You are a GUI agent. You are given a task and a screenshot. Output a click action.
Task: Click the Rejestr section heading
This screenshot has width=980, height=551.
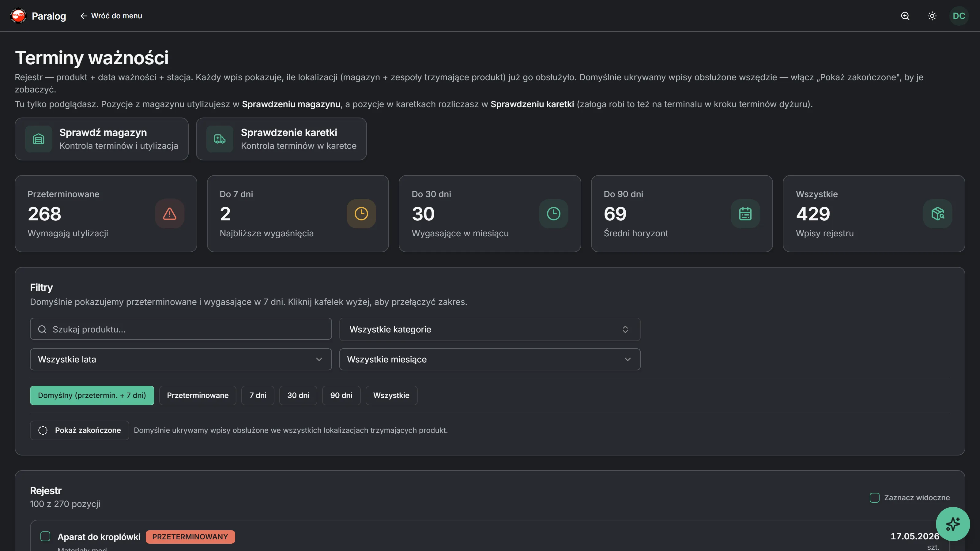pos(46,490)
